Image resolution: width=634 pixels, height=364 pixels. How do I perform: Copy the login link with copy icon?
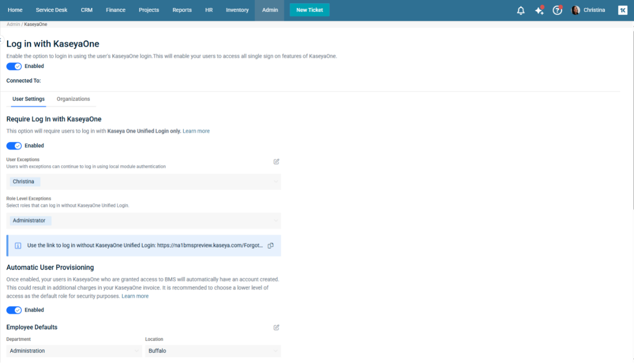[270, 246]
